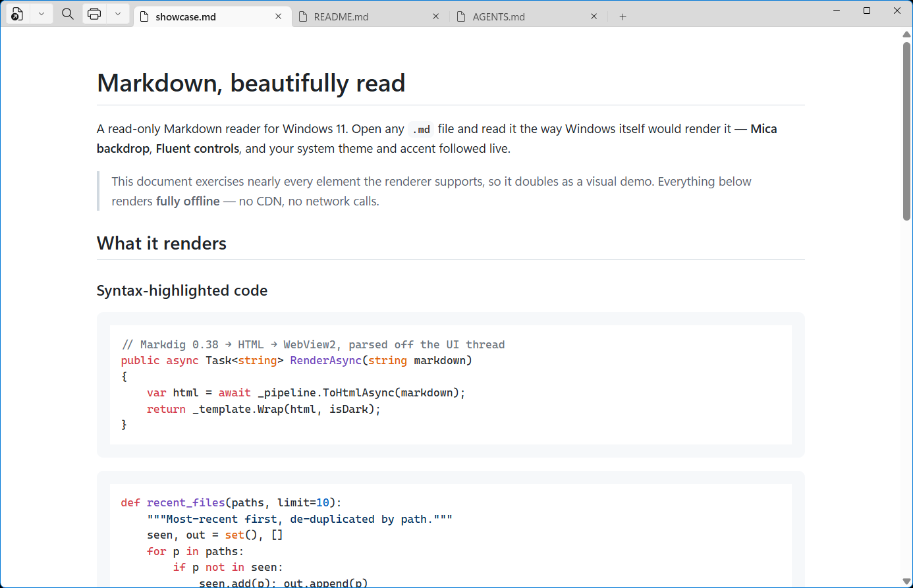
Task: Click the print icon
Action: [94, 14]
